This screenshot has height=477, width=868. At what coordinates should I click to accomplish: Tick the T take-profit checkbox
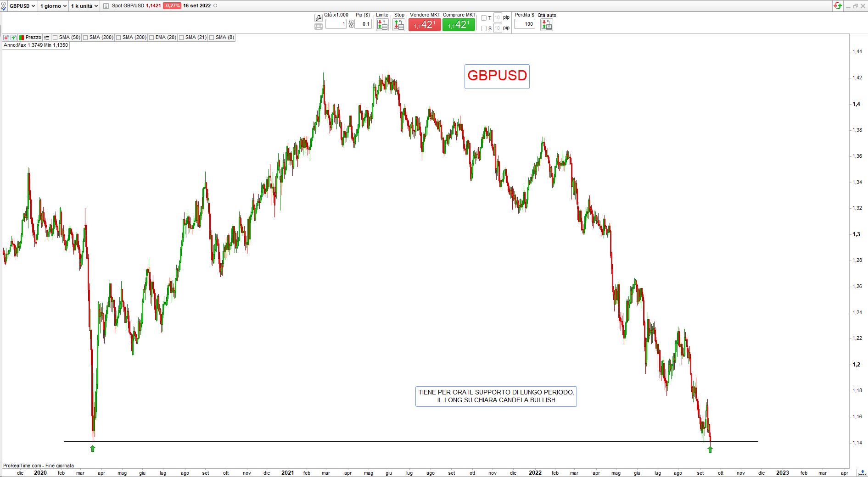pyautogui.click(x=484, y=18)
